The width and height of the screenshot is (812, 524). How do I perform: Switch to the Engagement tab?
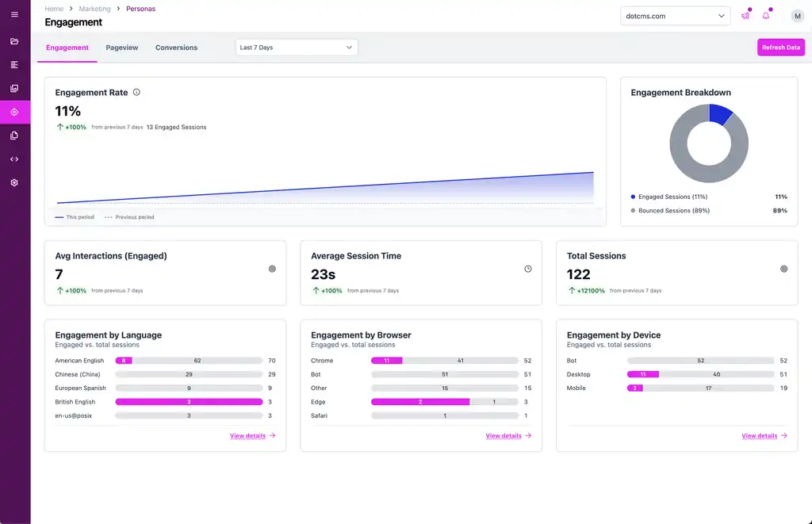coord(67,48)
